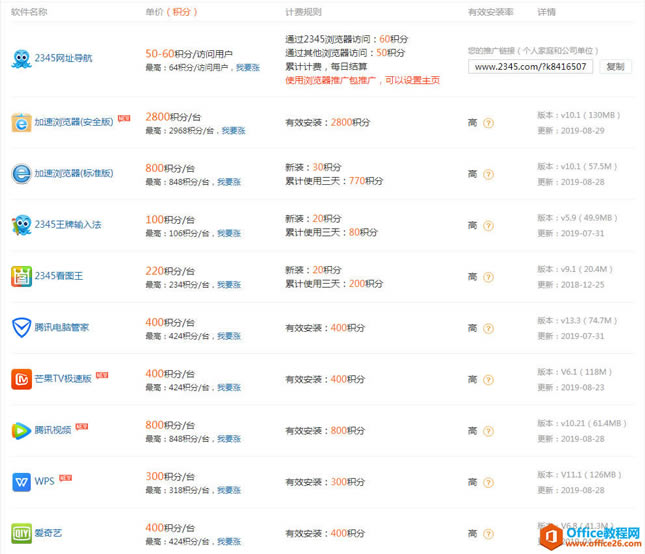Click the 有效安装率 column header
The width and height of the screenshot is (645, 554).
491,12
